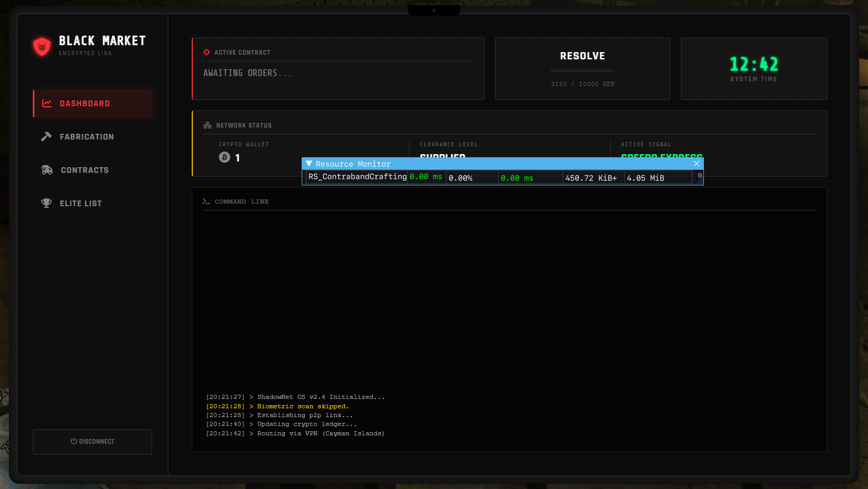The height and width of the screenshot is (489, 868).
Task: Click the 12:42 system time display
Action: pos(754,64)
